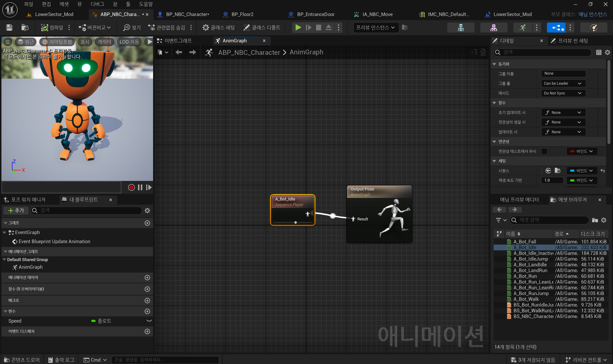Switch to Animation editor mode icon

coord(523,28)
